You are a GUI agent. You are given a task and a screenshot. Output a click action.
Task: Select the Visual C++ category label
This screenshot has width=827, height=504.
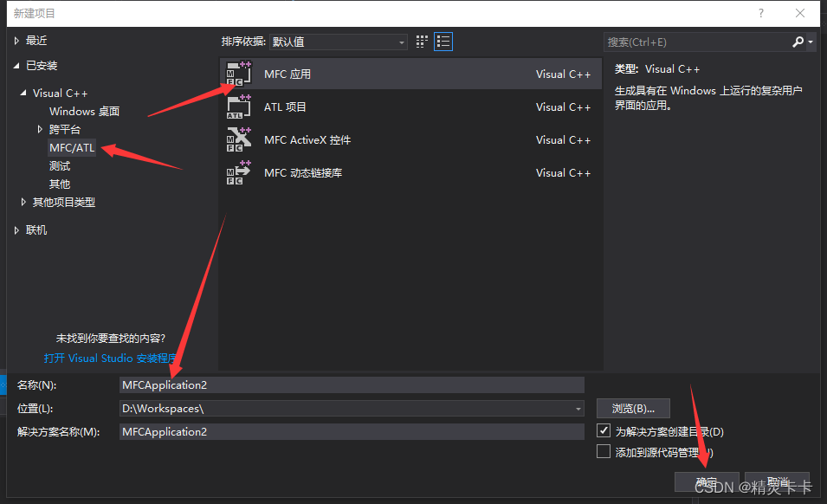click(60, 93)
